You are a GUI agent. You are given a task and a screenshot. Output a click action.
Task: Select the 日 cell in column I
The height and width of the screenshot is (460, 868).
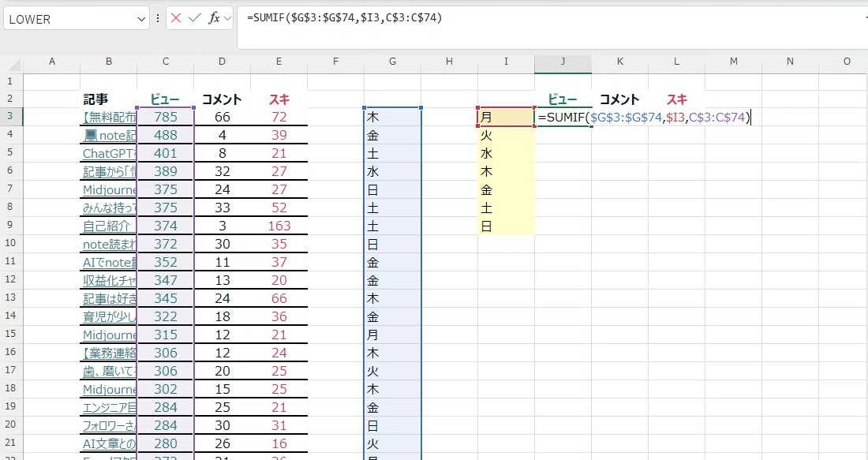[505, 226]
